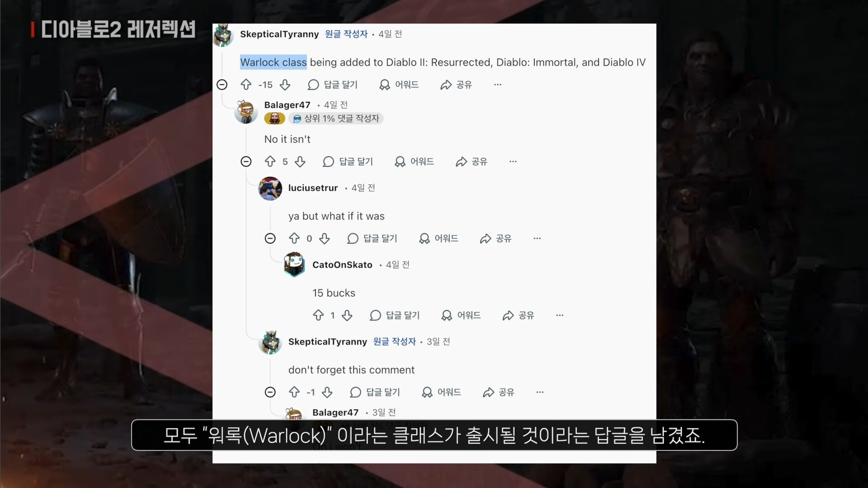Collapse the "don't forget this comment" thread
This screenshot has width=868, height=488.
click(x=270, y=392)
